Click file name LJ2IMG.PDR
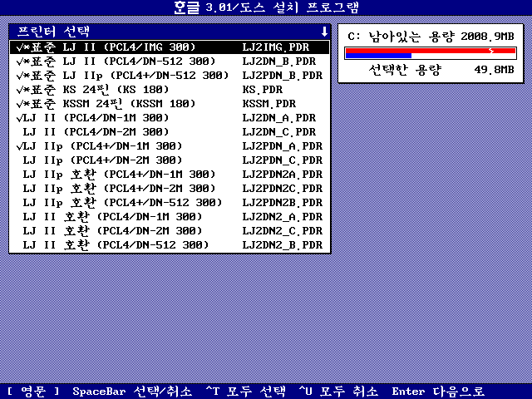532x399 pixels. pos(275,47)
